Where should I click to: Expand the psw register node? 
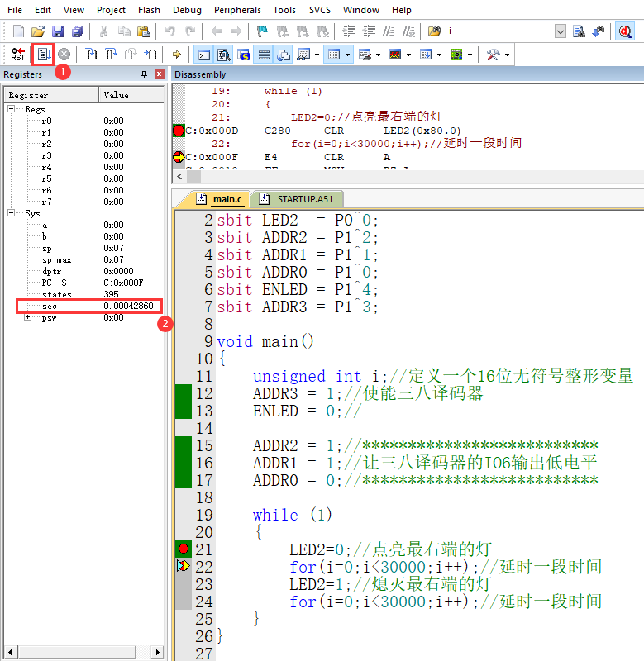[28, 317]
